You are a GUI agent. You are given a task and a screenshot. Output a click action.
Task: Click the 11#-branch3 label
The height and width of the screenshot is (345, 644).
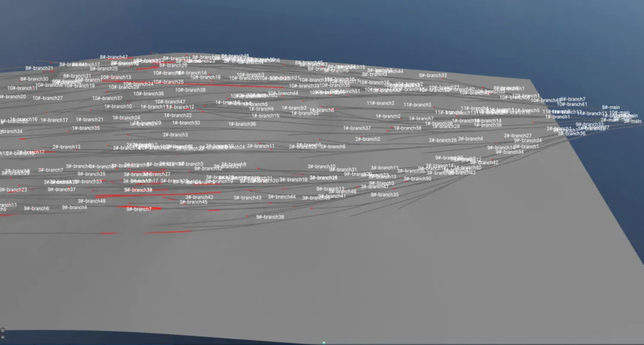pyautogui.click(x=417, y=105)
